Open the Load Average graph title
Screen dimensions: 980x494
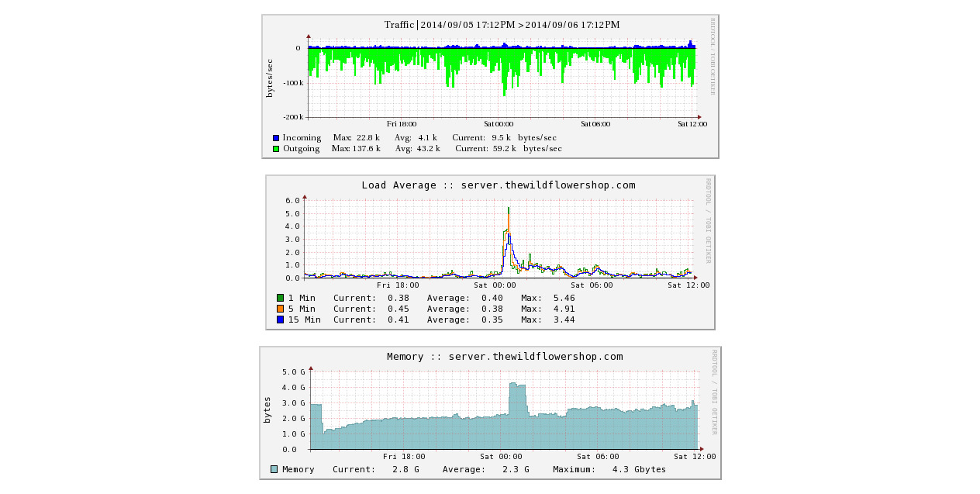[499, 185]
